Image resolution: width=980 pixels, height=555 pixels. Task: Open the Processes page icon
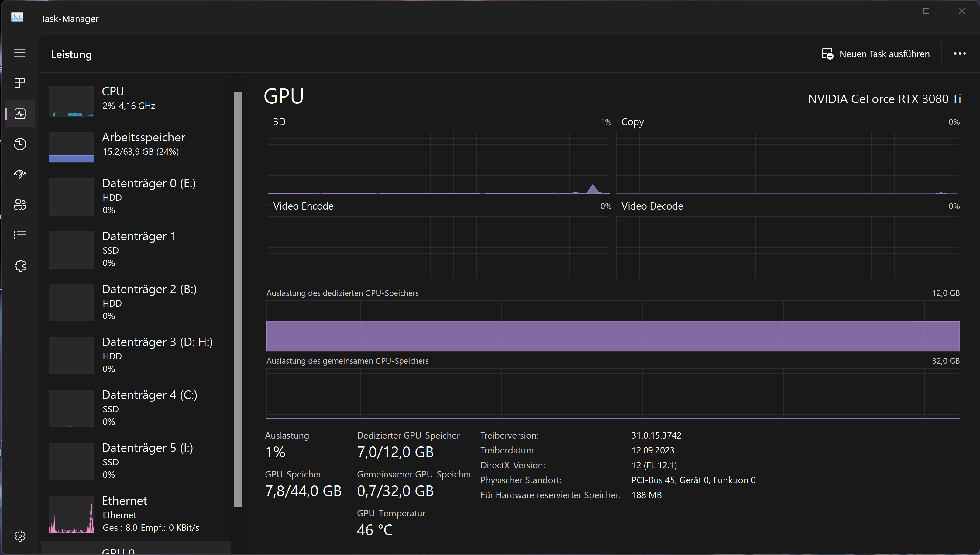tap(20, 83)
